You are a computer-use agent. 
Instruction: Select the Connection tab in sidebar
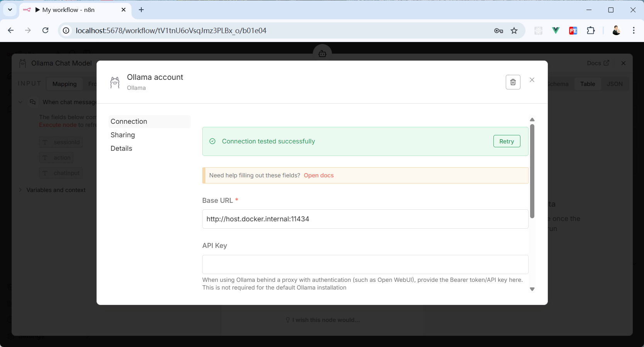(129, 121)
